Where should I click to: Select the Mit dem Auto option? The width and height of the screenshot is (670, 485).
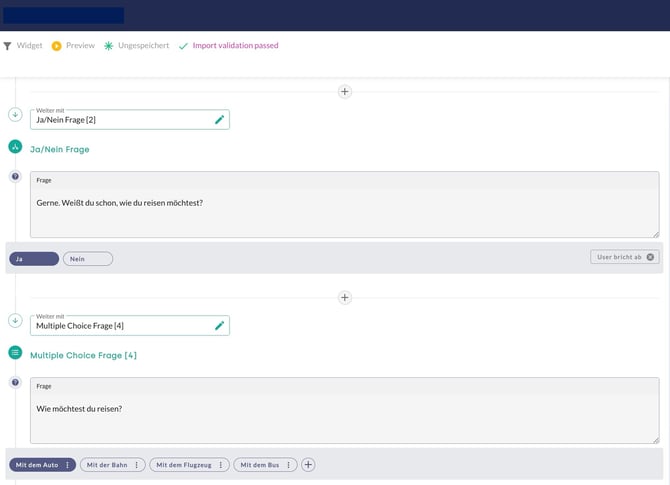(x=36, y=465)
